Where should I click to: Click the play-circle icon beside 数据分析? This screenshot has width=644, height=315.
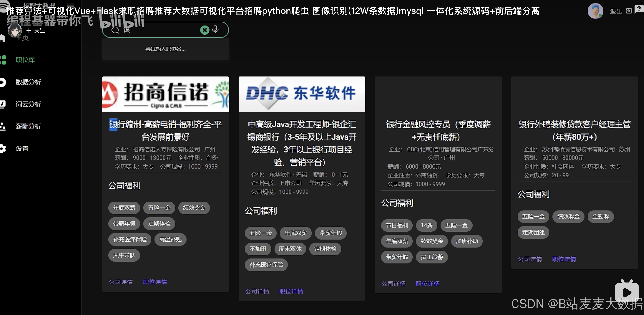point(3,82)
